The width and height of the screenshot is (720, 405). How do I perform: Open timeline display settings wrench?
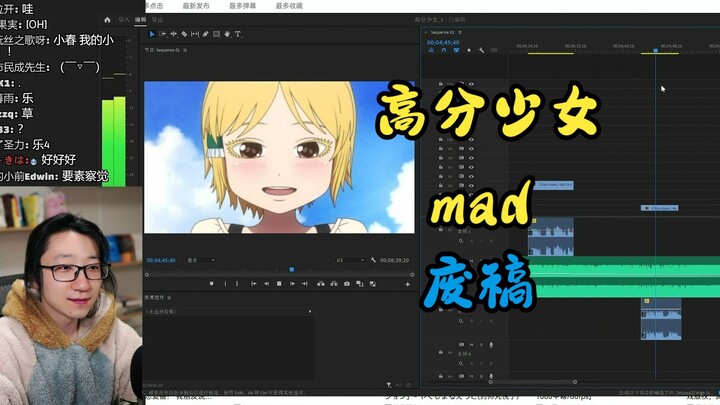(481, 51)
